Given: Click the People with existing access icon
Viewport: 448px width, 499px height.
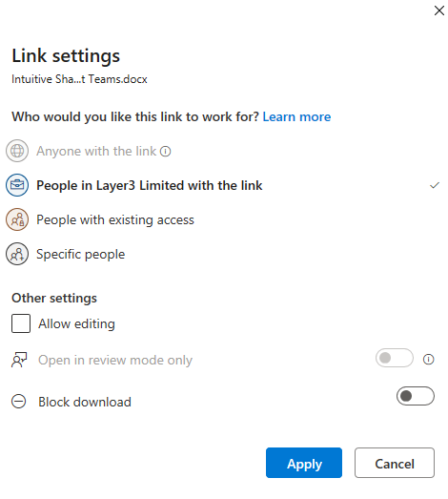Looking at the screenshot, I should click(17, 219).
